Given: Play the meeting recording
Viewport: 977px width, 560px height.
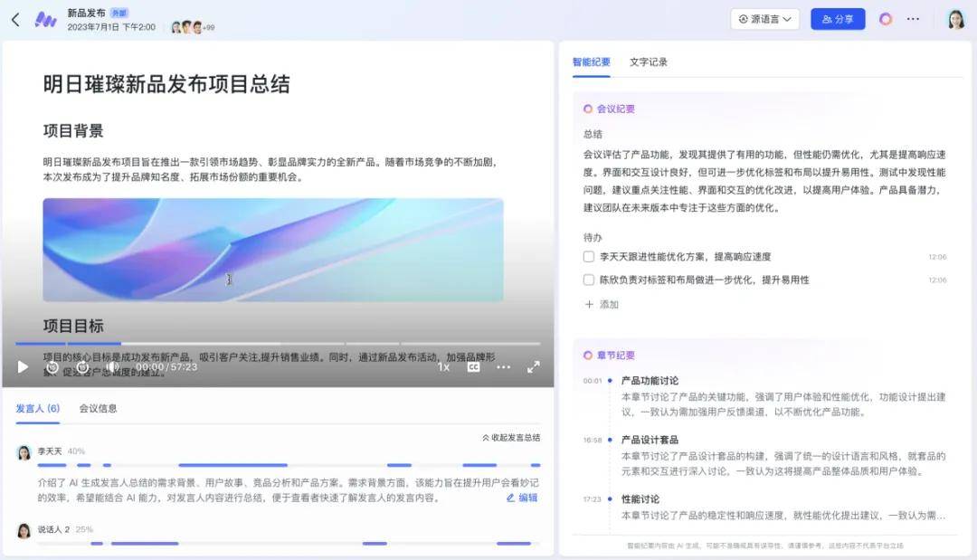Looking at the screenshot, I should (23, 367).
